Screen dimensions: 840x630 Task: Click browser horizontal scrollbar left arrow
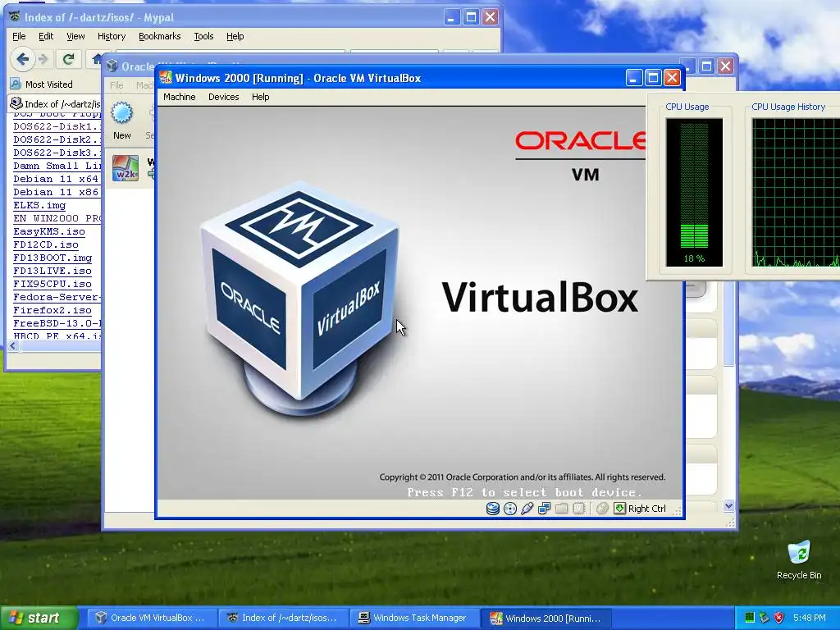point(13,346)
